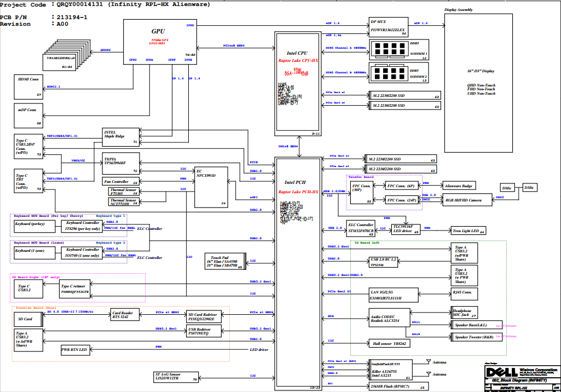
Task: Select the DP MUX PI3WVR13612ZLEX block
Action: tap(390, 27)
